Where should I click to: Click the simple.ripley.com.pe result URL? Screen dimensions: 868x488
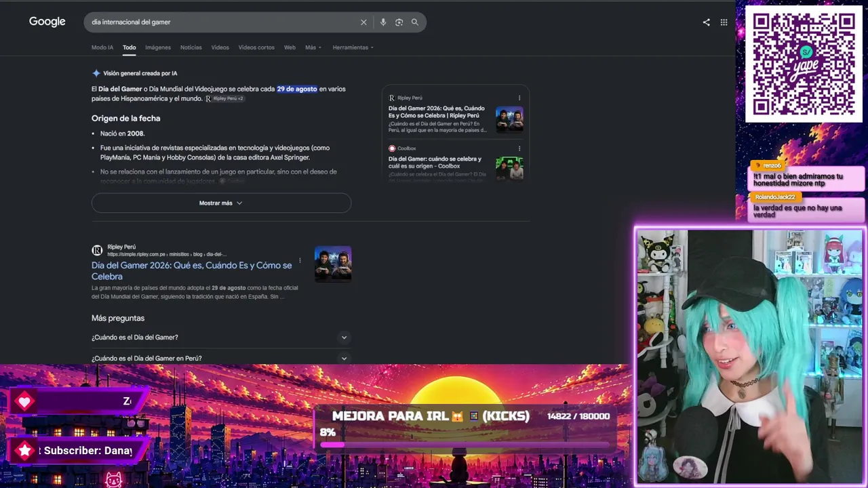pos(166,254)
